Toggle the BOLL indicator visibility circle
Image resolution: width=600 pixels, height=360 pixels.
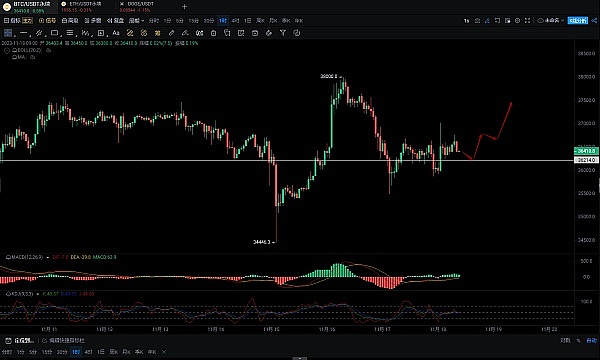tap(7, 50)
